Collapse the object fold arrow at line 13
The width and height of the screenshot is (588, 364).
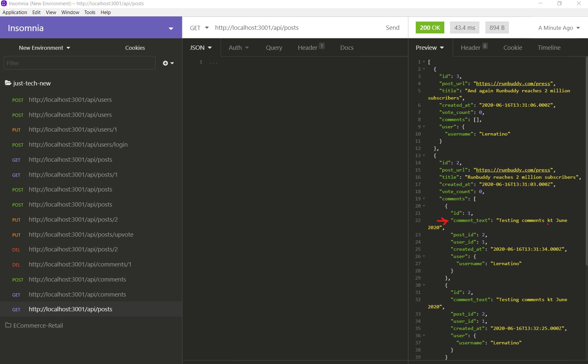coord(424,155)
